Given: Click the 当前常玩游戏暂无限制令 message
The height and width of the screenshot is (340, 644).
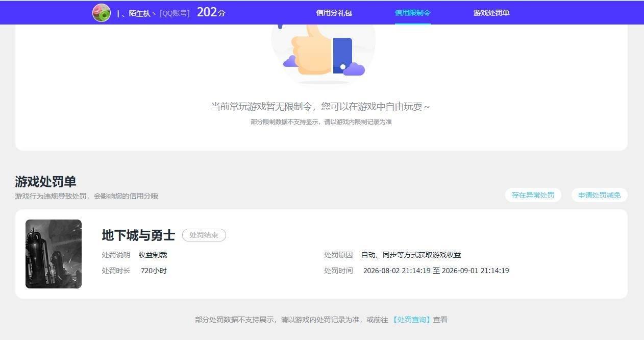Looking at the screenshot, I should [x=321, y=107].
